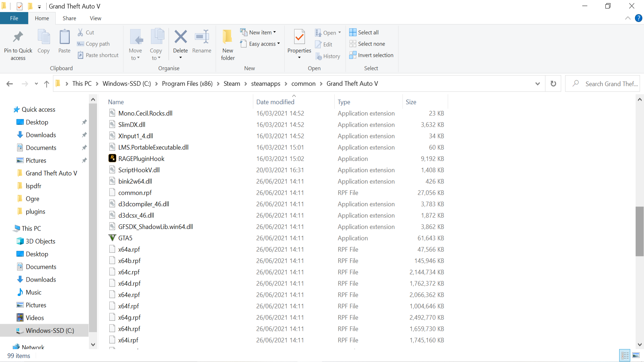Click the New folder icon
The image size is (644, 362).
point(228,37)
